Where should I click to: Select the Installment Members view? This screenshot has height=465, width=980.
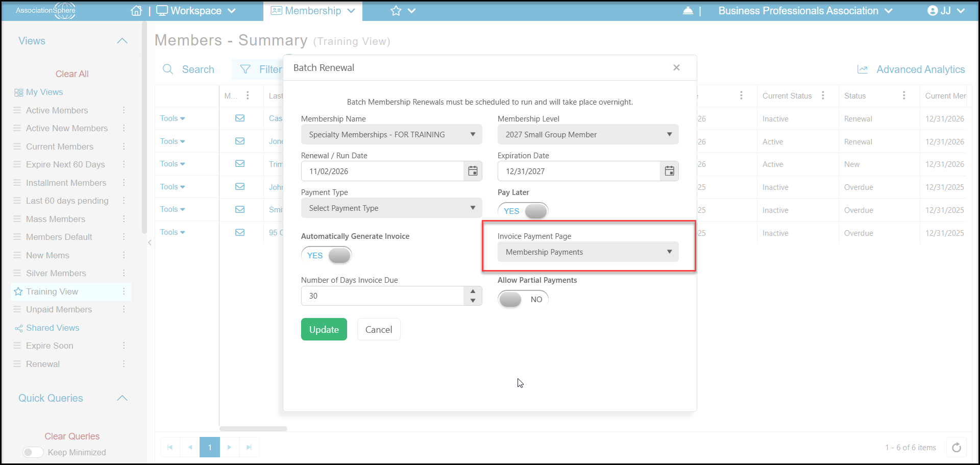pyautogui.click(x=66, y=183)
